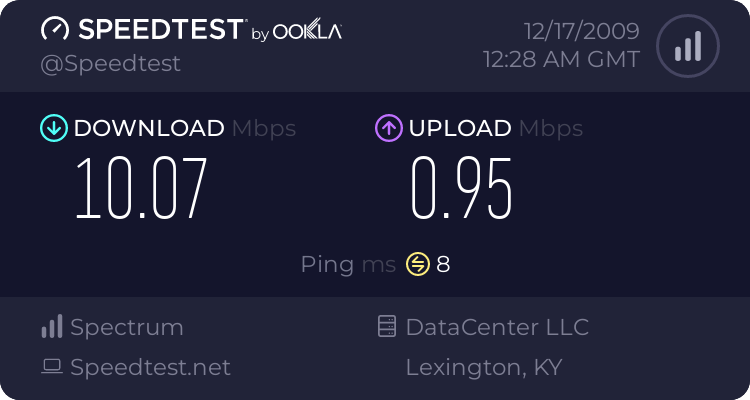Click the Speedtest gauge logo icon
This screenshot has height=400, width=750.
[x=55, y=30]
